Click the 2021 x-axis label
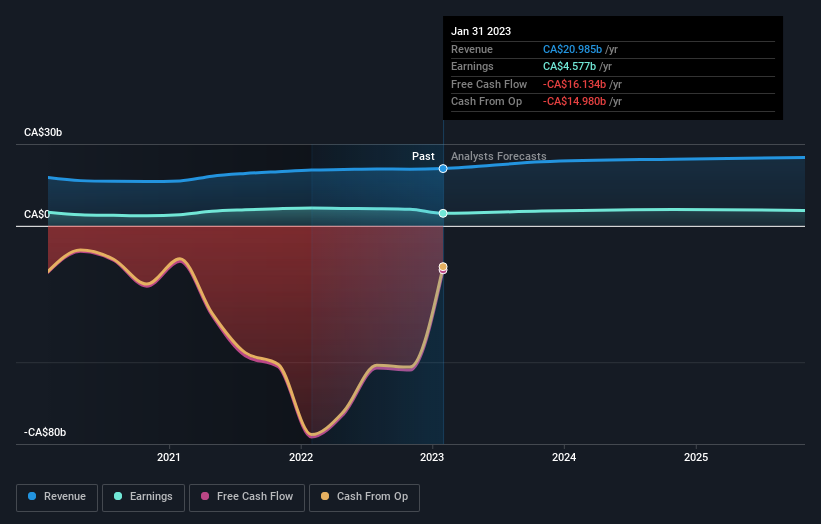This screenshot has height=524, width=821. (x=169, y=457)
